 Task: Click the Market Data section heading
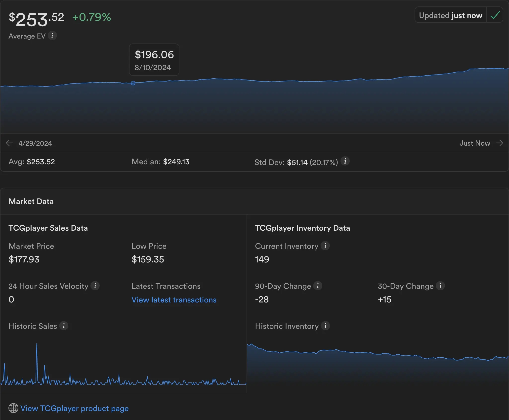click(31, 201)
